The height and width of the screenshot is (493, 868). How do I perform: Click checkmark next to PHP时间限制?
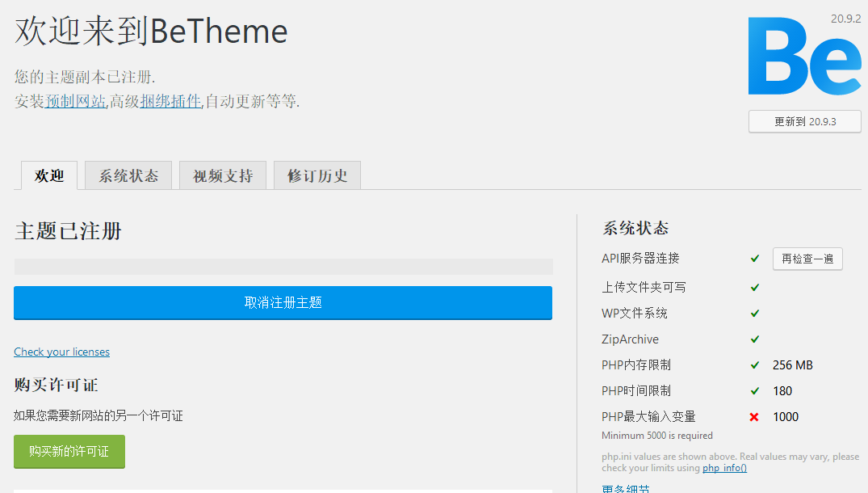point(754,390)
